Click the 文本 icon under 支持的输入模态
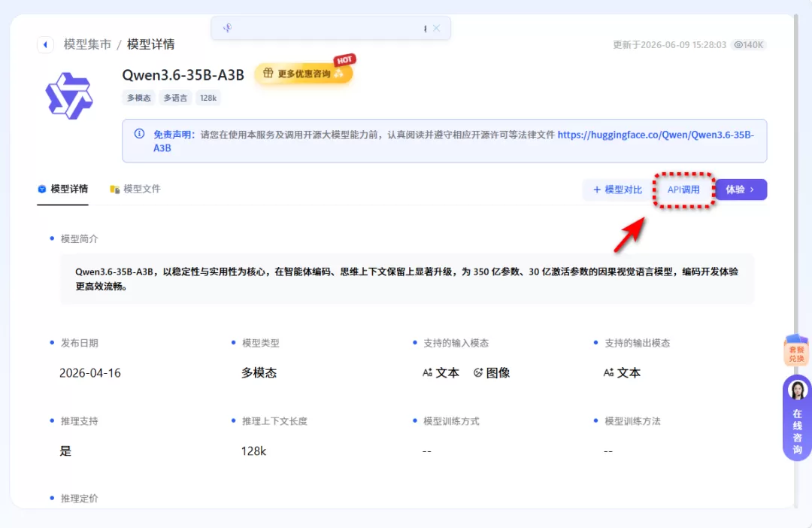This screenshot has width=812, height=528. 427,372
